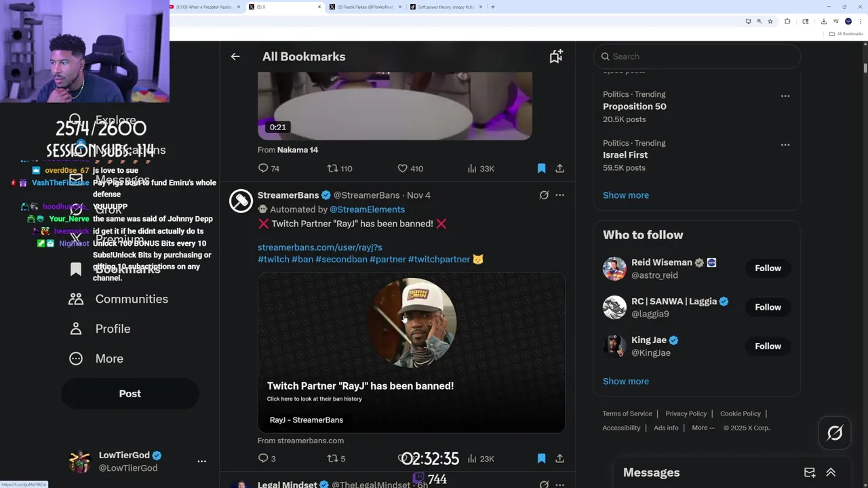Screen dimensions: 868x488
Task: Like the post with 410 likes
Action: click(x=410, y=168)
